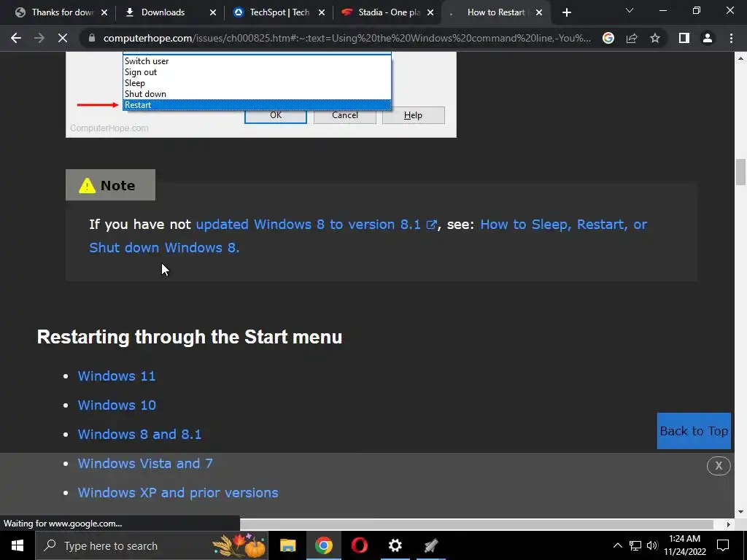Close the Thanks for downloading tab
Viewport: 747px width, 560px height.
click(104, 13)
